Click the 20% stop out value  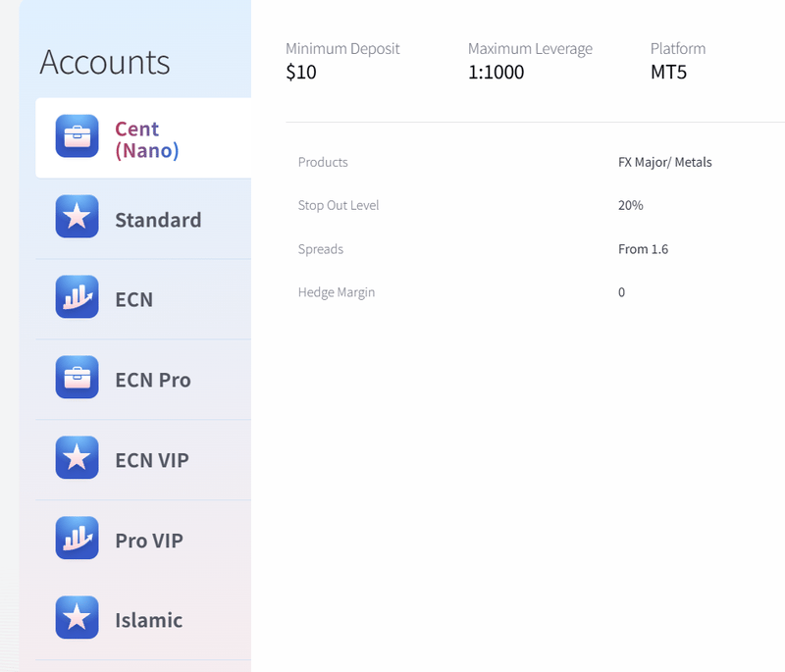[x=631, y=206]
